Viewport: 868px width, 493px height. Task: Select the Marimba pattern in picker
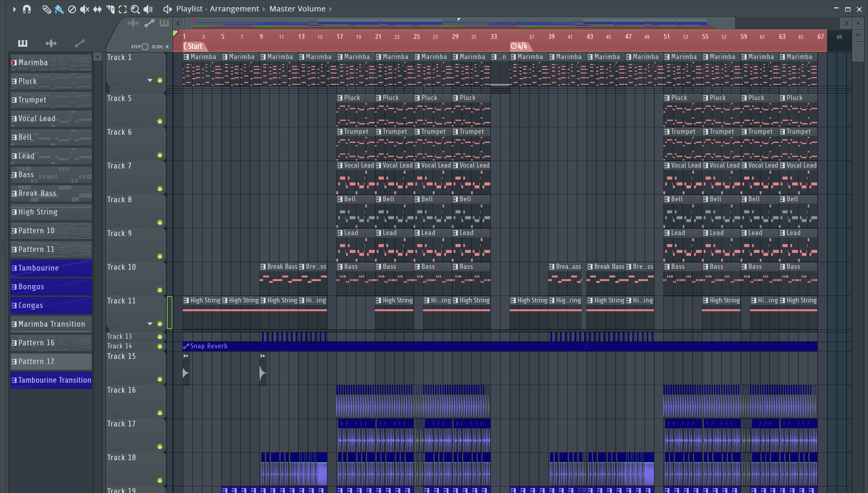[51, 62]
